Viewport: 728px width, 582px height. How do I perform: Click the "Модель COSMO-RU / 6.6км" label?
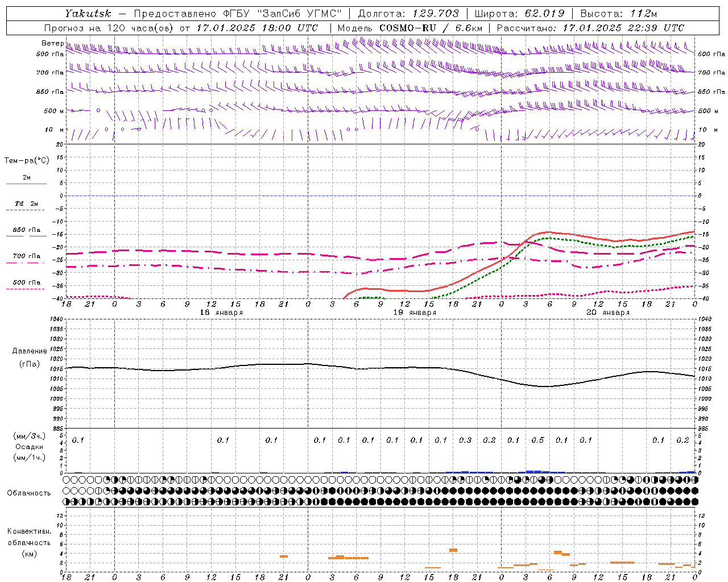tap(410, 28)
